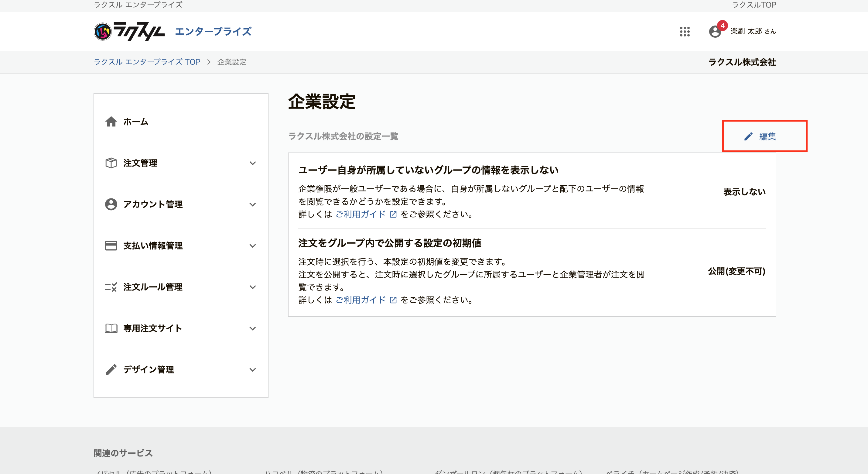Open ホーム in the sidebar
The width and height of the screenshot is (868, 474).
pyautogui.click(x=136, y=122)
